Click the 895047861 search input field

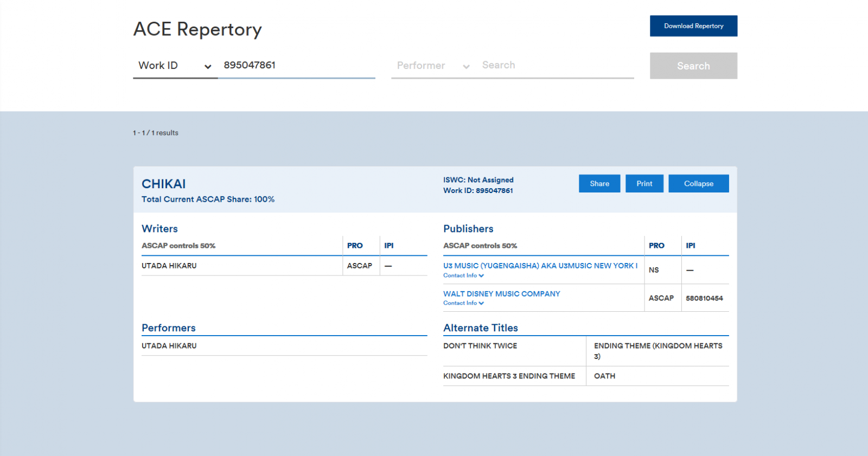[296, 65]
